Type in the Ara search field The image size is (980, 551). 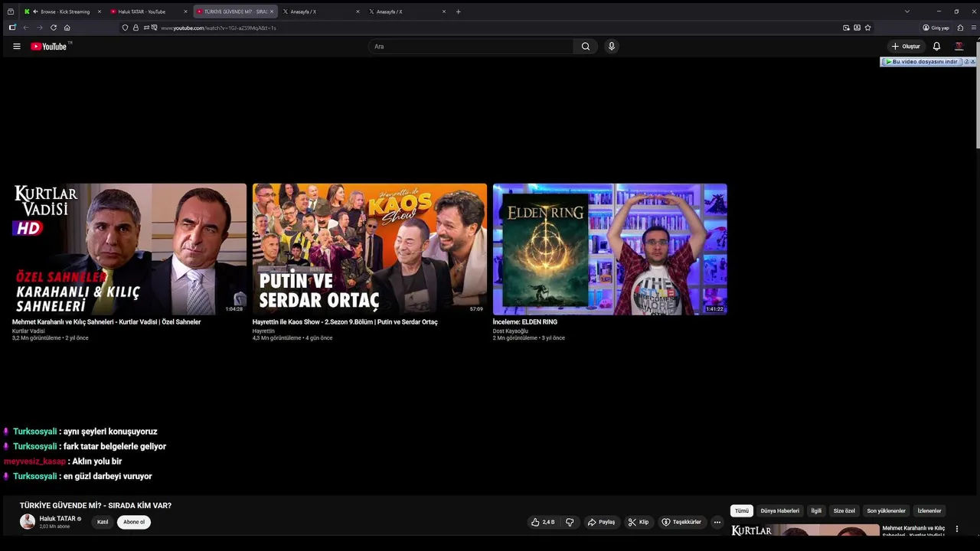471,47
